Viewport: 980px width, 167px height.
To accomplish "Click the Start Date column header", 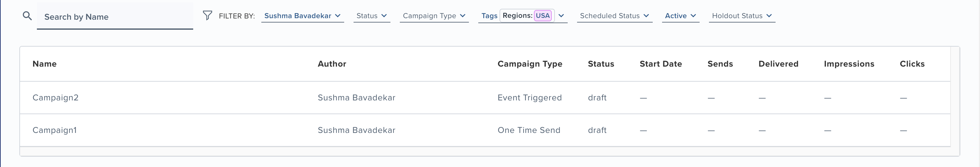I will point(661,64).
